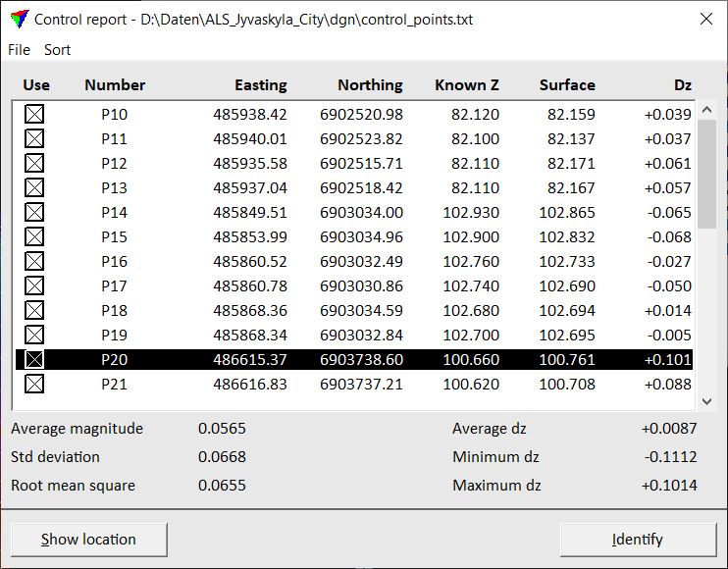Toggle the Use checkbox for P21
This screenshot has height=569, width=728.
tap(34, 385)
